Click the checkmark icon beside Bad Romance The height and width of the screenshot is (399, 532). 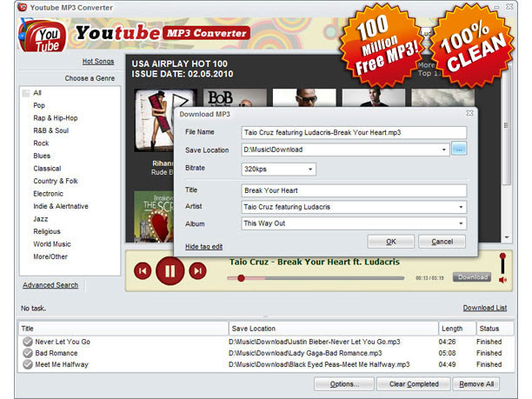(28, 353)
